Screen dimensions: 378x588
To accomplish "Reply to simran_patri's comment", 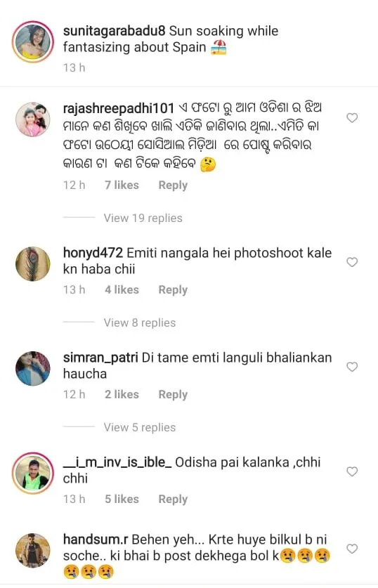I will (173, 394).
